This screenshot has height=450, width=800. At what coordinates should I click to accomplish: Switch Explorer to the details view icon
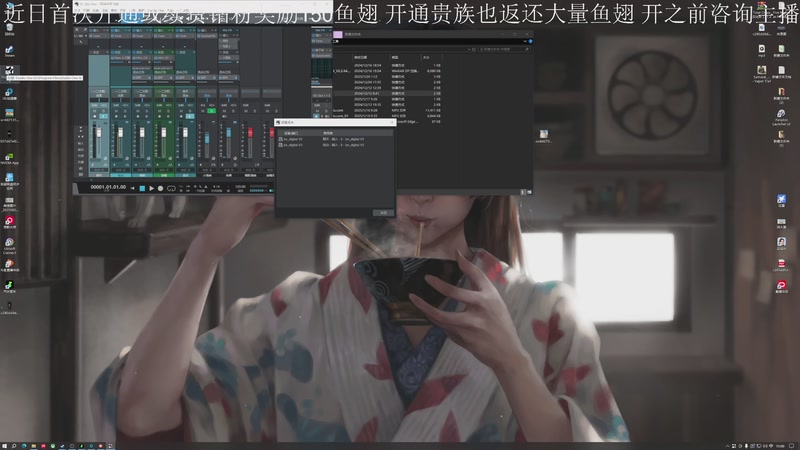pos(522,192)
